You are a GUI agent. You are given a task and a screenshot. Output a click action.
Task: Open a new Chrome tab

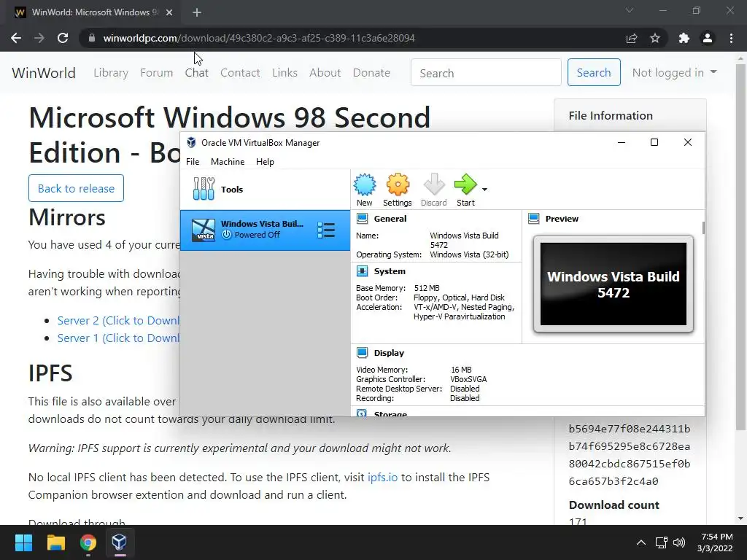coord(197,12)
